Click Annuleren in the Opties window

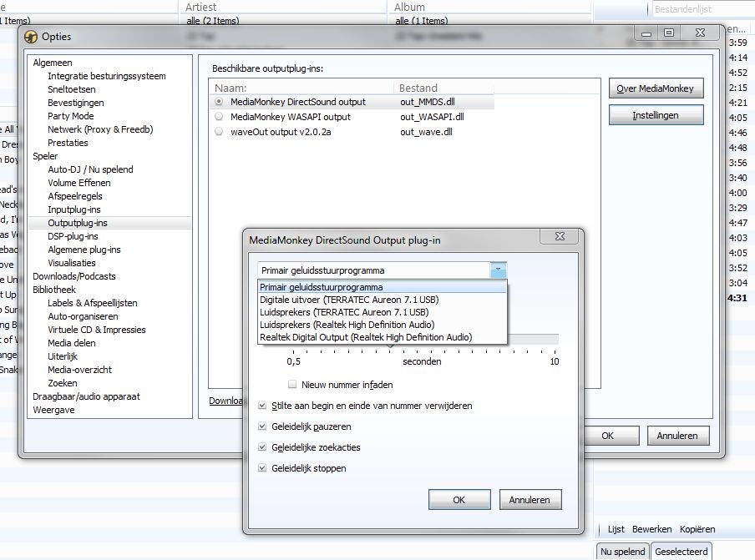pyautogui.click(x=677, y=436)
